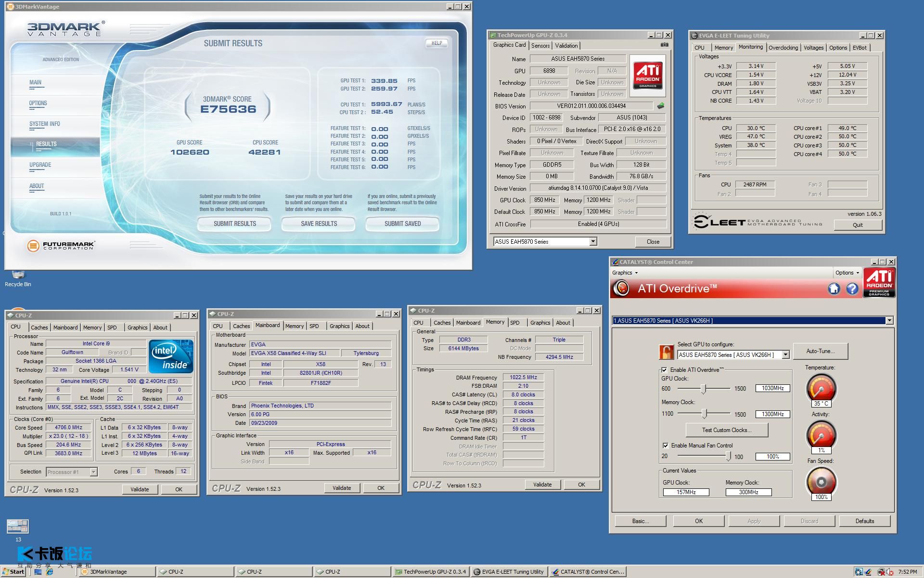The image size is (924, 578).
Task: Click Test Custom Clocks button
Action: click(727, 430)
